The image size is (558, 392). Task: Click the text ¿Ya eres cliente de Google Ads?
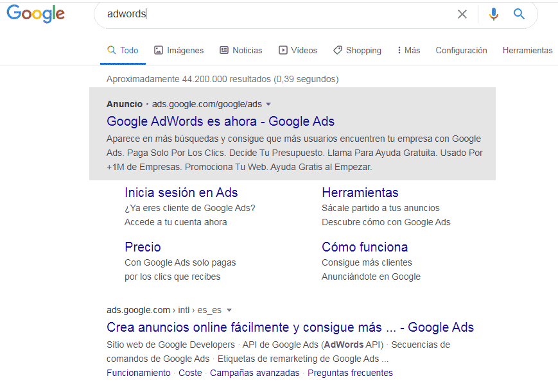coord(190,208)
